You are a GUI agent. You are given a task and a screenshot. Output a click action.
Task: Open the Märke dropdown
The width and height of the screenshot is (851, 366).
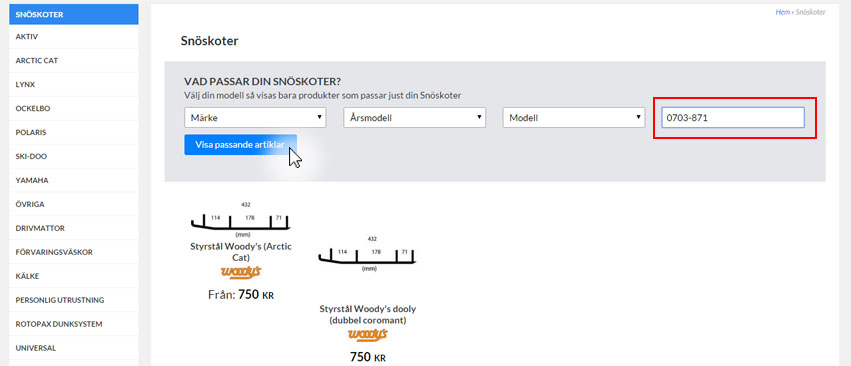point(255,118)
